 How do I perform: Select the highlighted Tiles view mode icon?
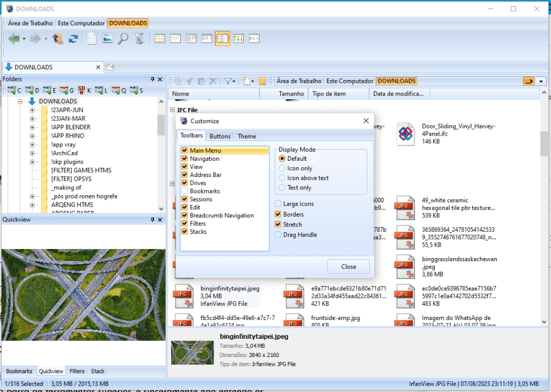223,38
